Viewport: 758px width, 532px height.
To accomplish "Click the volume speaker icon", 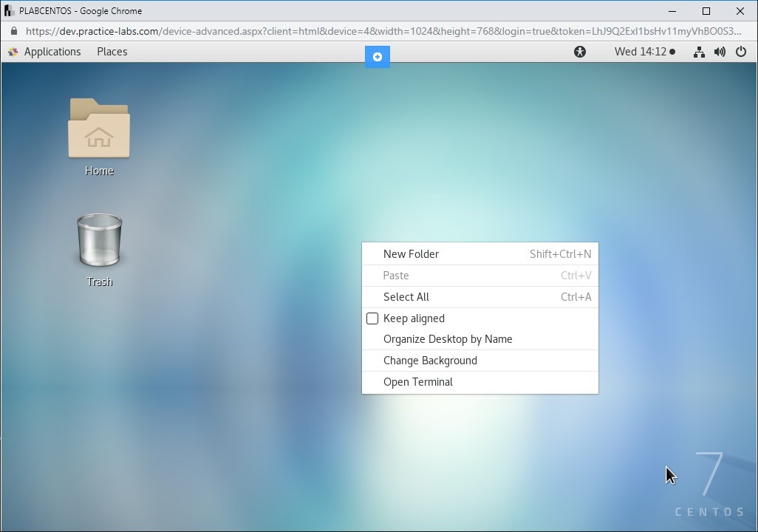I will [x=720, y=52].
